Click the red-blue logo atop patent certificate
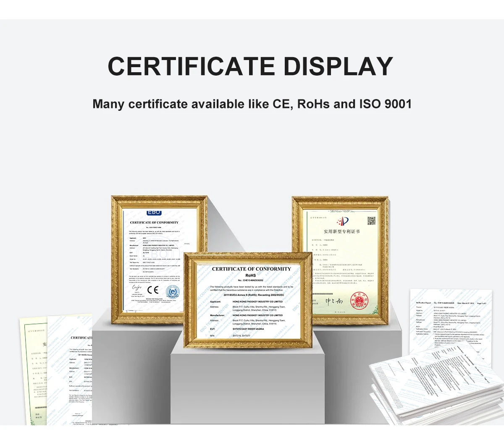This screenshot has height=445, width=504. click(x=342, y=221)
